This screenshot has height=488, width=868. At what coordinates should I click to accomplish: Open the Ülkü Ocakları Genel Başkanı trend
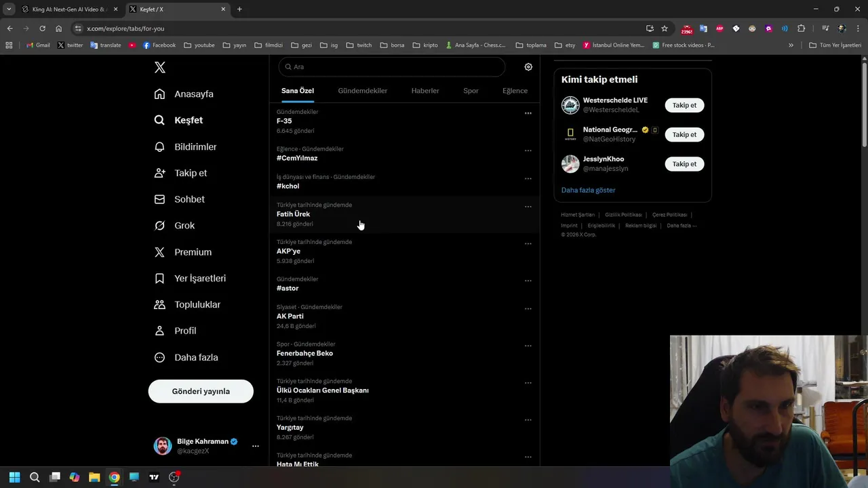pos(405,390)
